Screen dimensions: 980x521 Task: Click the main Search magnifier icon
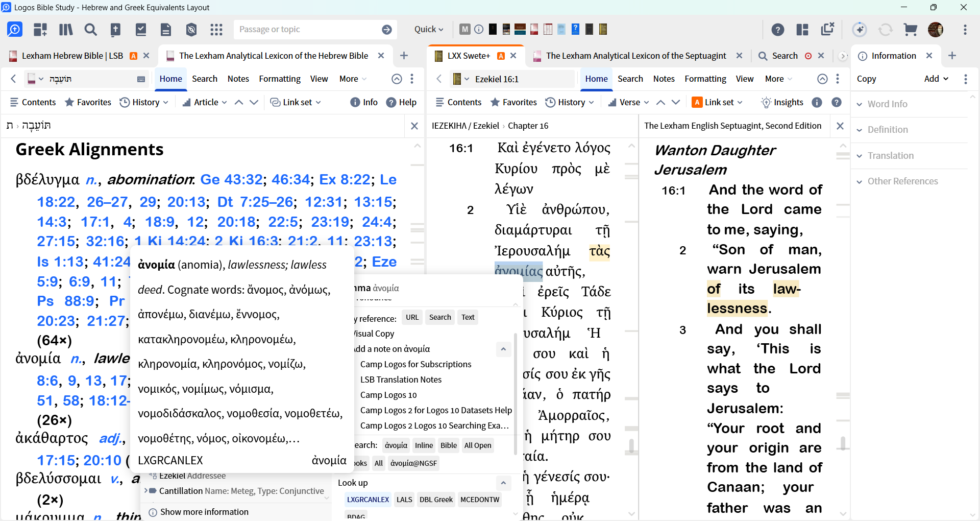(91, 30)
